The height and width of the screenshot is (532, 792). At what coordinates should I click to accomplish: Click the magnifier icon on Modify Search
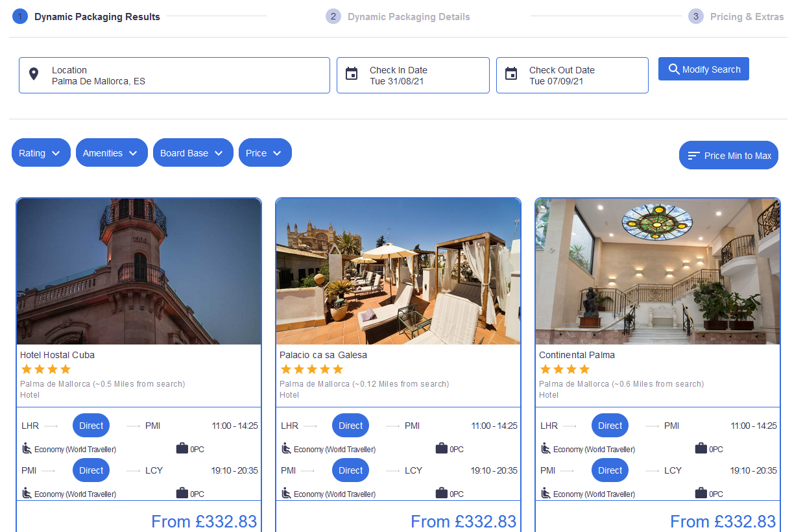tap(675, 69)
